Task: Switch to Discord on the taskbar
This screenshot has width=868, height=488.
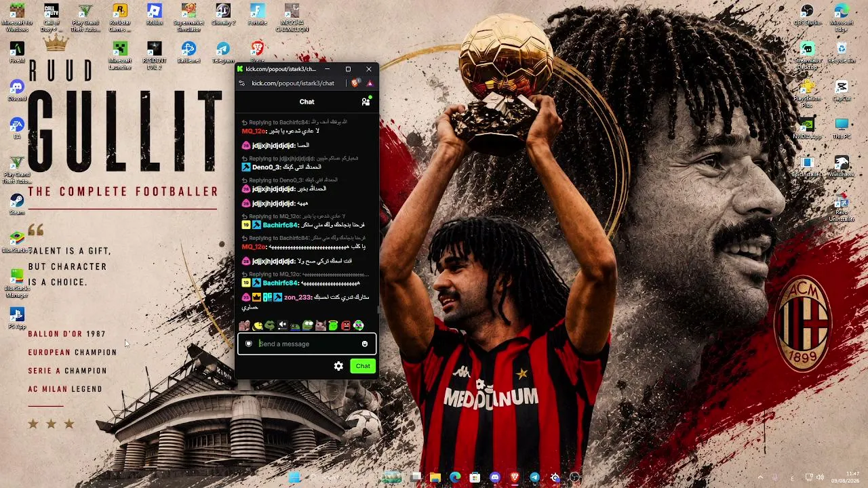Action: (495, 478)
